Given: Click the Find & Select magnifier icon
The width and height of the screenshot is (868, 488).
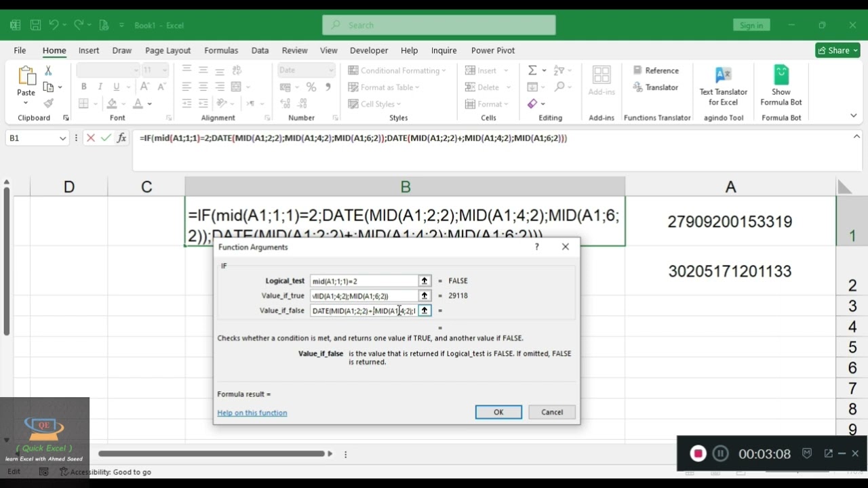Looking at the screenshot, I should tap(559, 87).
